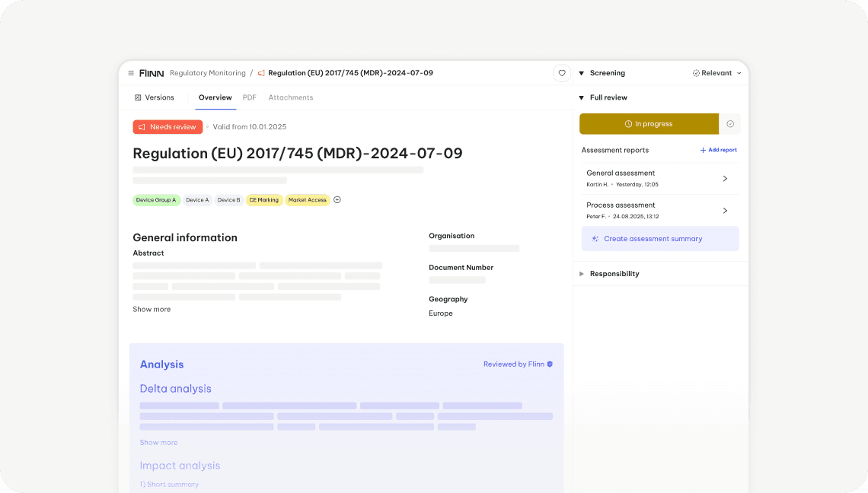Screen dimensions: 868x493
Task: Show more of the Abstract
Action: 152,310
